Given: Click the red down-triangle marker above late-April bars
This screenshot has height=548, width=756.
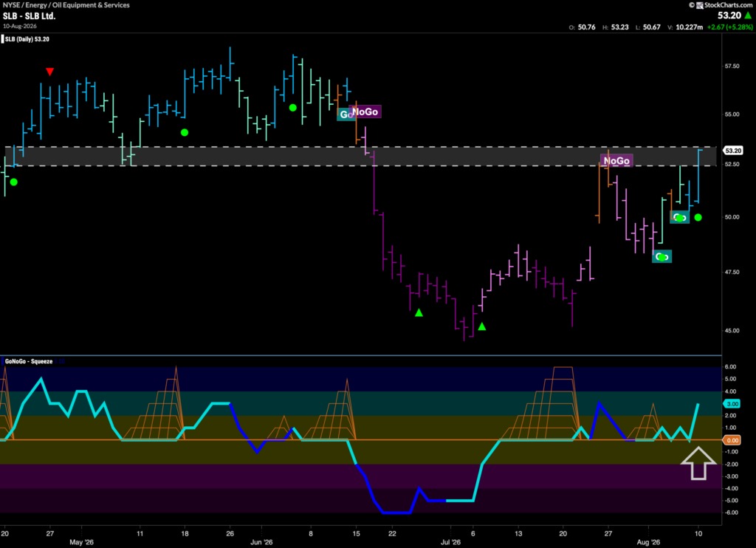Looking at the screenshot, I should (x=49, y=72).
